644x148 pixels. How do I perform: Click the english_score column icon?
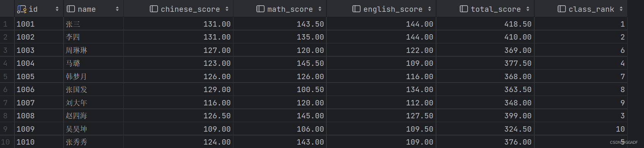(x=356, y=9)
